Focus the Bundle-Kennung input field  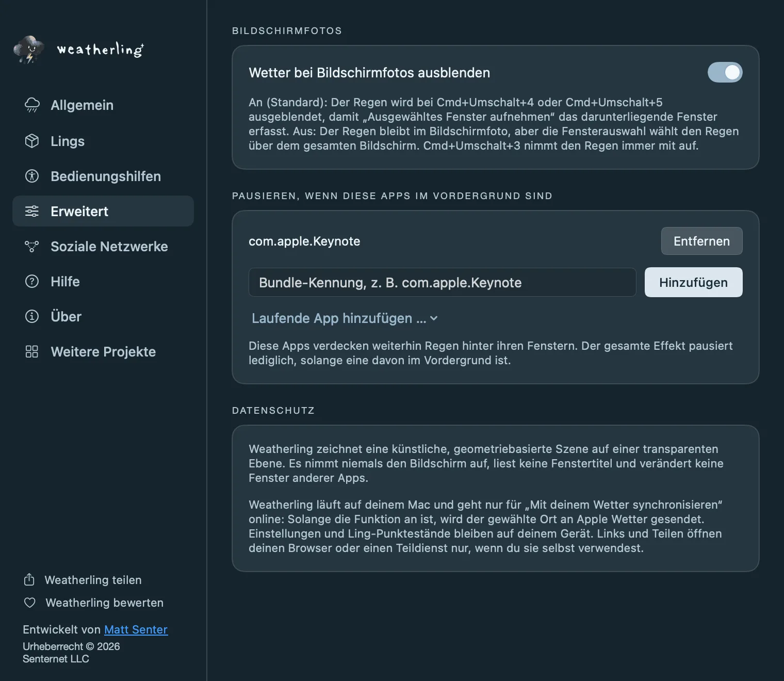pos(442,282)
